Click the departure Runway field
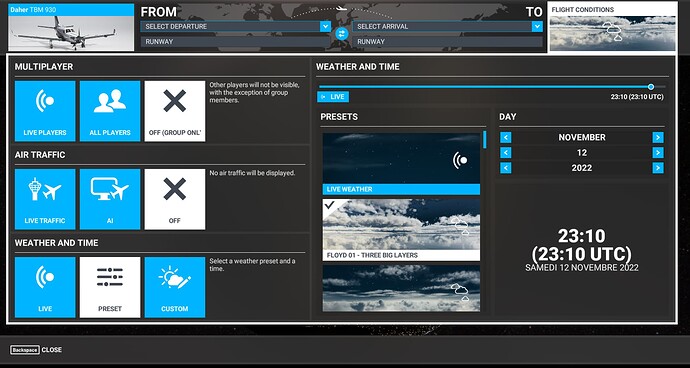Screen dimensions: 690x368 (235, 42)
